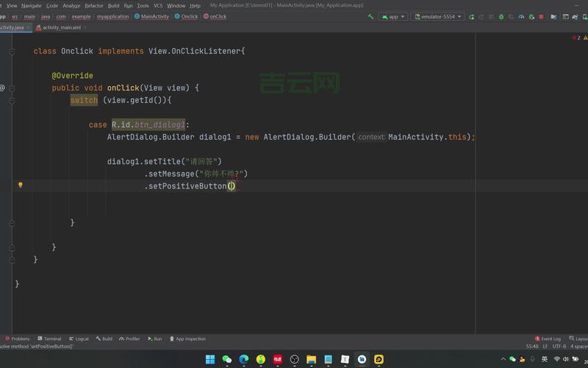Switch to the activity_main.xml tab
588x368 pixels.
coord(62,28)
